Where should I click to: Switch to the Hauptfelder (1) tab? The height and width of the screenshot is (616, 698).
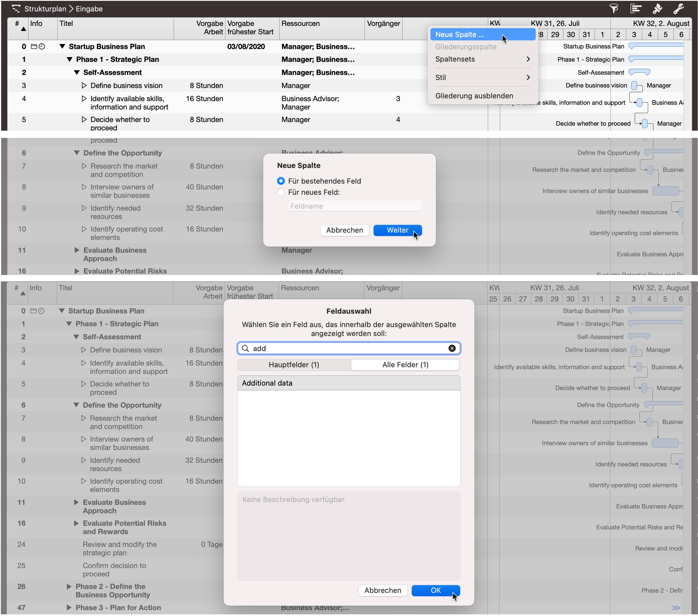tap(294, 364)
